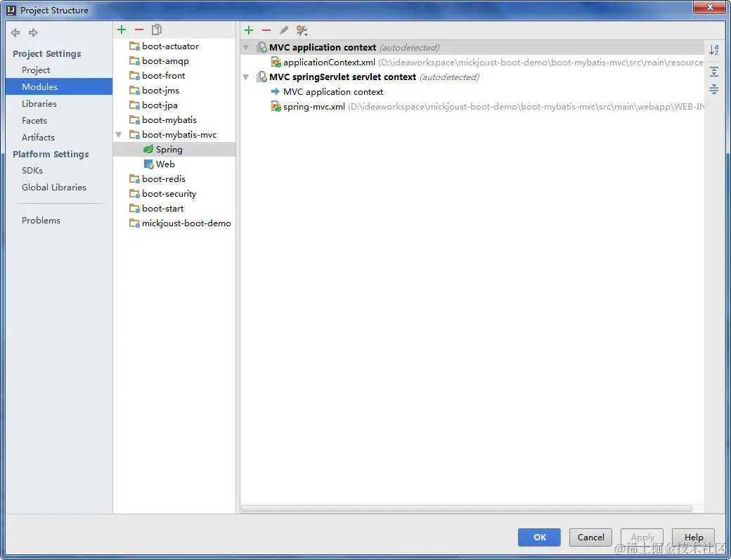Click the OK button
The image size is (731, 560).
(539, 538)
